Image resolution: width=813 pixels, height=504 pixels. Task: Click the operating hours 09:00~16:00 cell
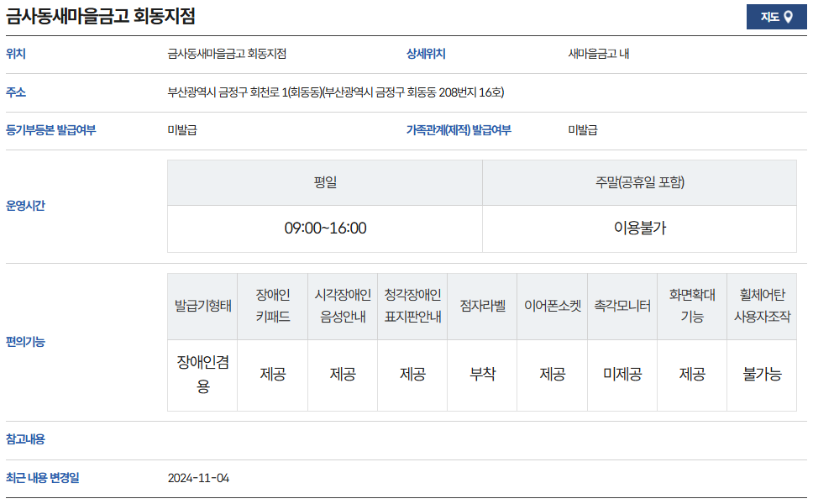pos(324,227)
